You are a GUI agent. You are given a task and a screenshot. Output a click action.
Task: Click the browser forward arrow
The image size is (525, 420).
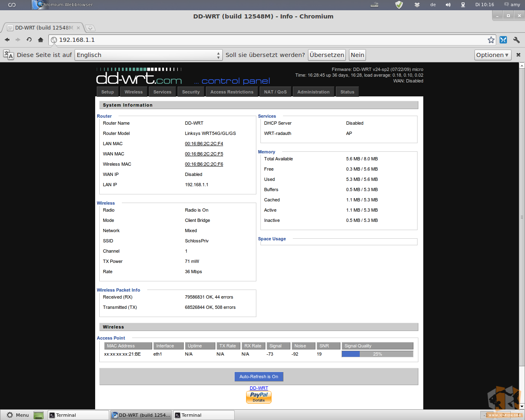(18, 40)
